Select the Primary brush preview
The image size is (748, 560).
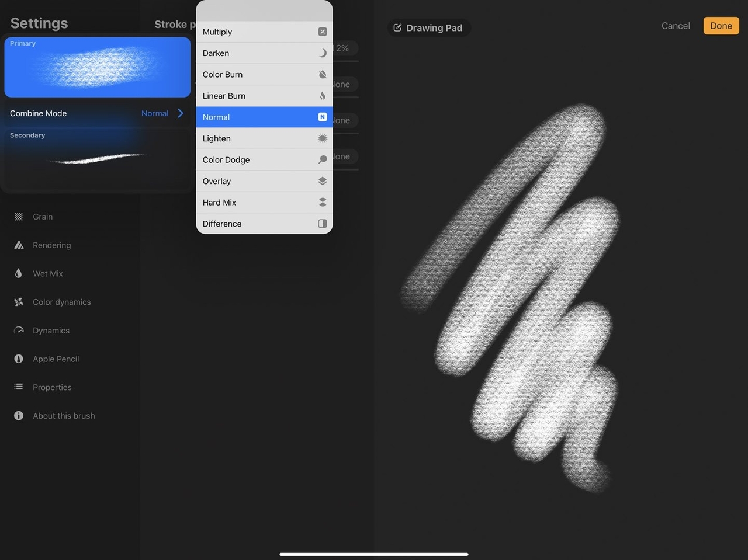click(x=98, y=68)
